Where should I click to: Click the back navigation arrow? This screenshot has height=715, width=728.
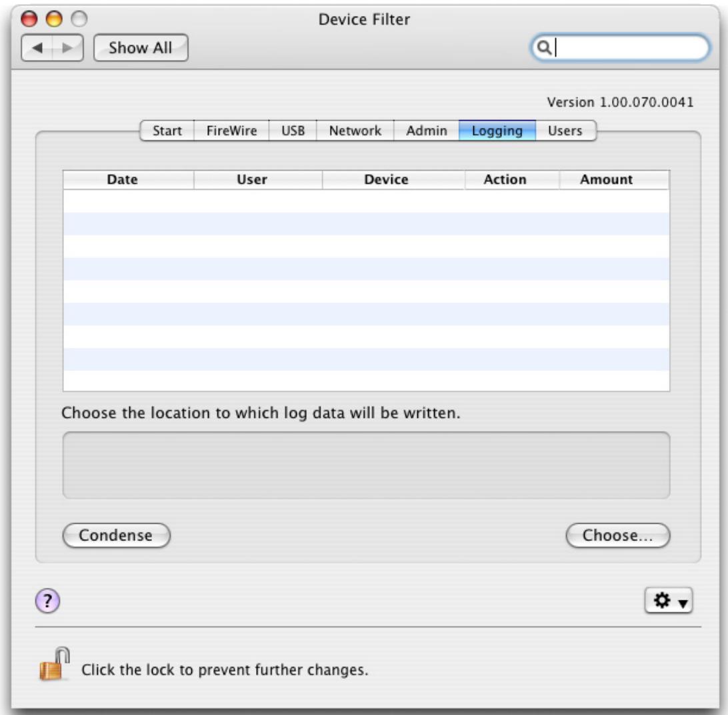pyautogui.click(x=37, y=47)
